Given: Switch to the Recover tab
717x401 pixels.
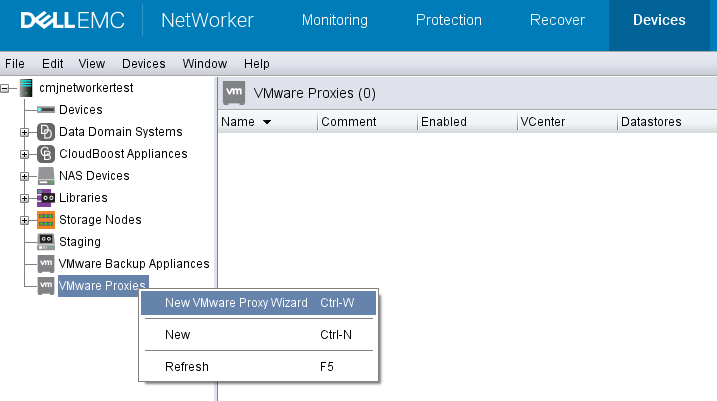Looking at the screenshot, I should [557, 20].
